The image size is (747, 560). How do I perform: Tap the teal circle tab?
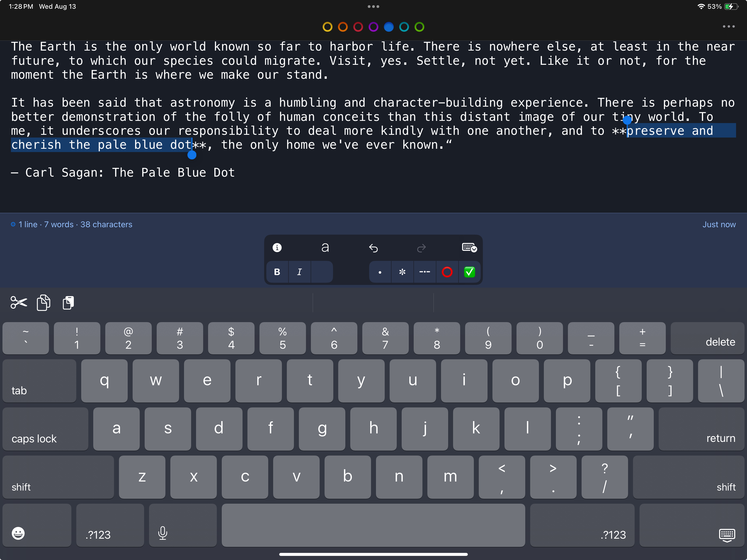point(404,27)
